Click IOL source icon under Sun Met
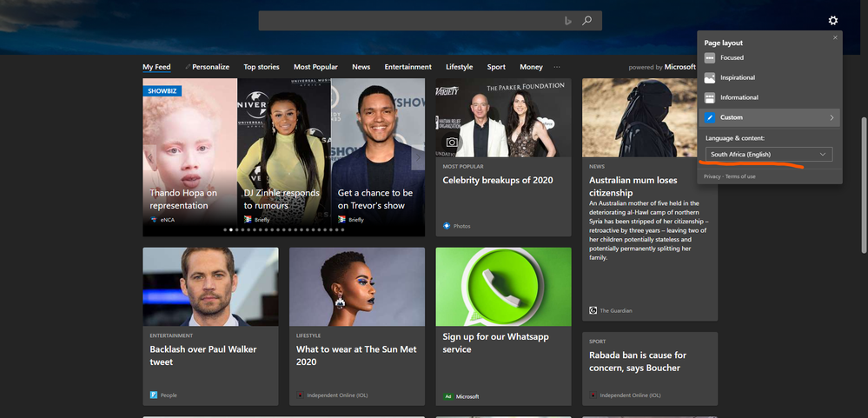The width and height of the screenshot is (868, 418). click(300, 395)
